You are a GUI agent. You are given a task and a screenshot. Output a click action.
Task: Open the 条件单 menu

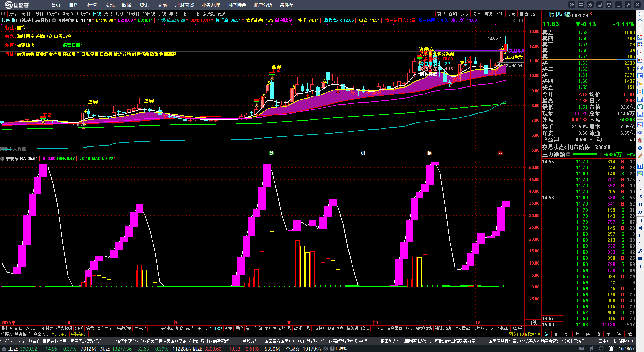click(x=287, y=5)
